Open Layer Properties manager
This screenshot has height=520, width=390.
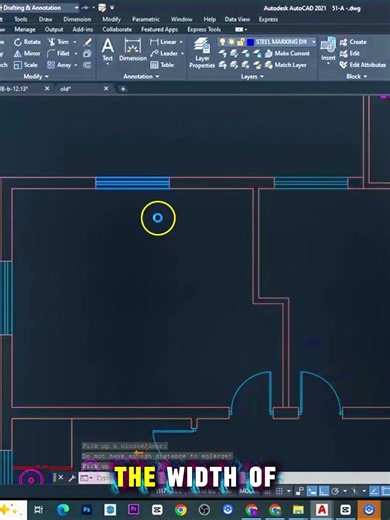click(202, 53)
